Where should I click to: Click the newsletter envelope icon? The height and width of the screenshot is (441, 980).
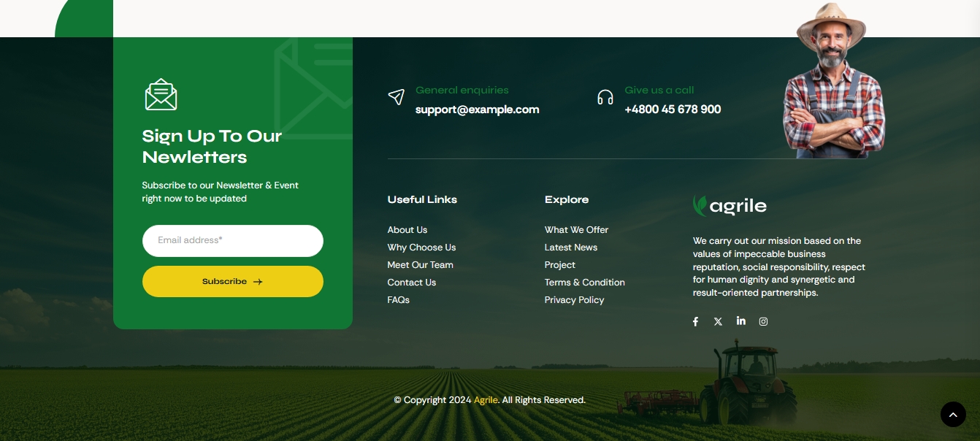coord(161,93)
